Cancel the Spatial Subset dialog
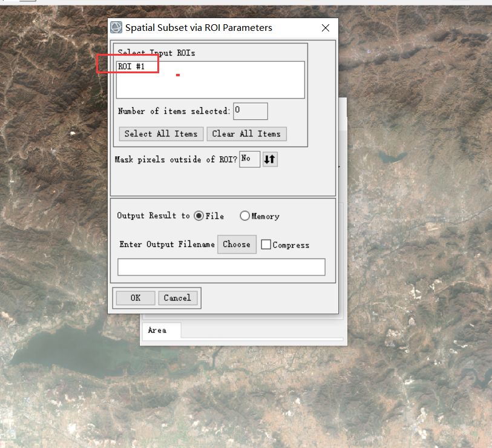The height and width of the screenshot is (448, 492). pos(178,298)
